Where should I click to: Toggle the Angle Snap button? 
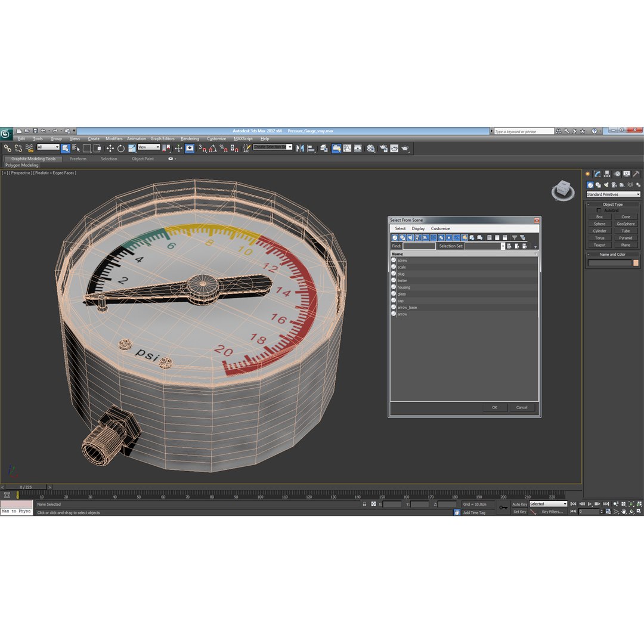coord(213,148)
